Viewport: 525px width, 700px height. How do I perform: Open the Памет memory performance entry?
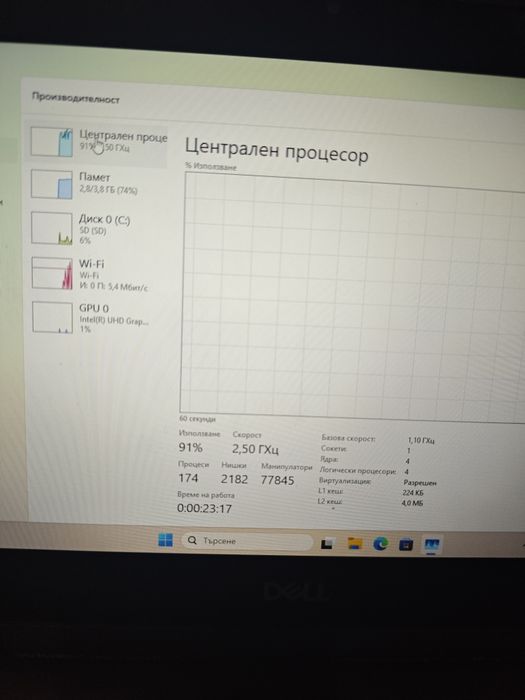97,183
